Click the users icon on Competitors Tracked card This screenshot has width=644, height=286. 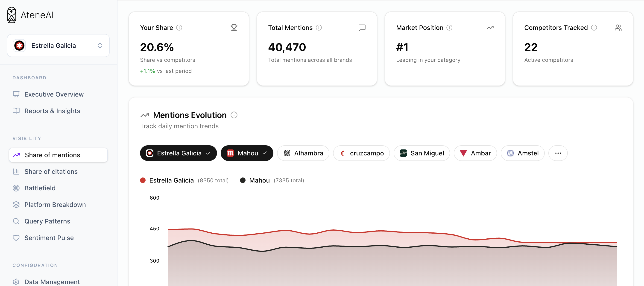(x=618, y=28)
